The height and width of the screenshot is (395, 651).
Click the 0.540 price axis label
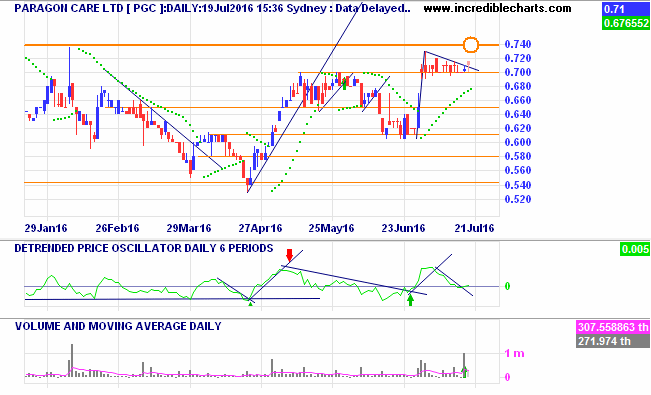pos(518,185)
